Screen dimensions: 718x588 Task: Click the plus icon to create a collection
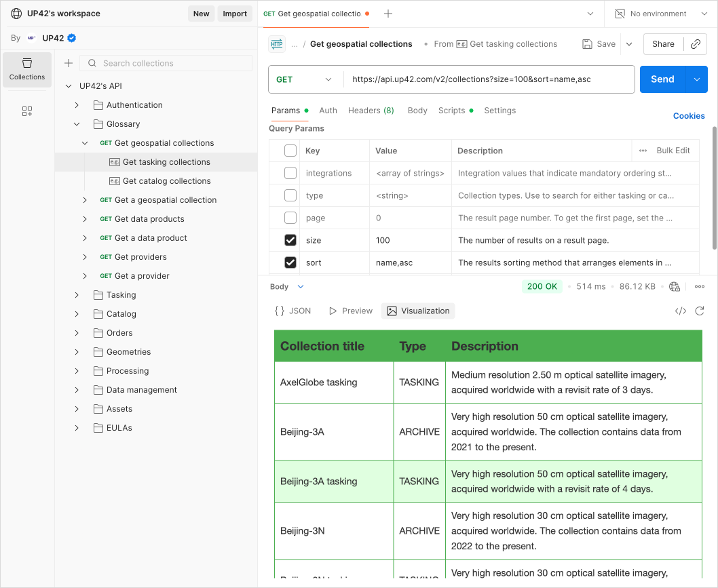[69, 63]
